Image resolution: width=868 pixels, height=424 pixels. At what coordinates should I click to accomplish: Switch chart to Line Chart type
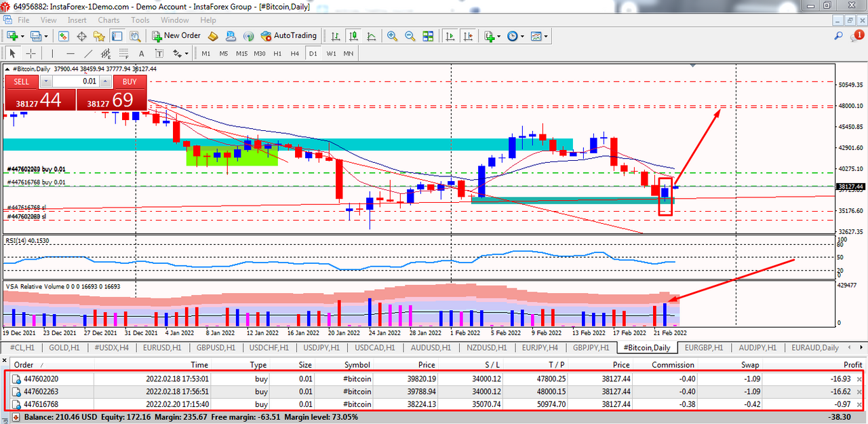(x=372, y=36)
